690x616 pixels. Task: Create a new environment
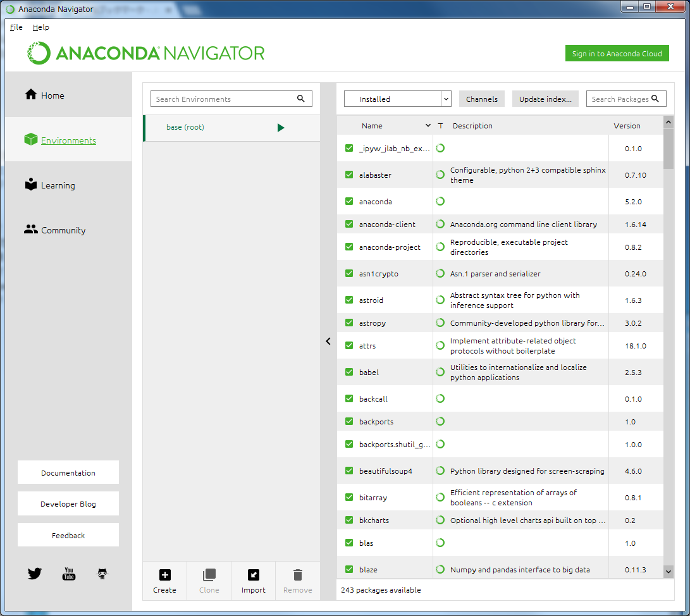pyautogui.click(x=164, y=581)
